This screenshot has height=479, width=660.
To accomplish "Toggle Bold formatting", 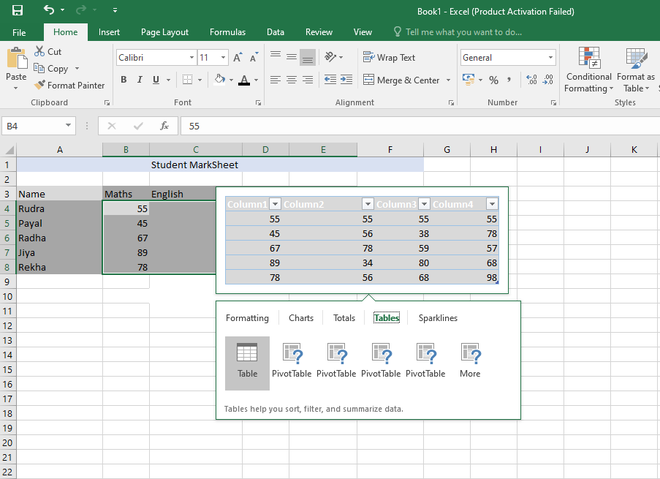I will click(123, 80).
